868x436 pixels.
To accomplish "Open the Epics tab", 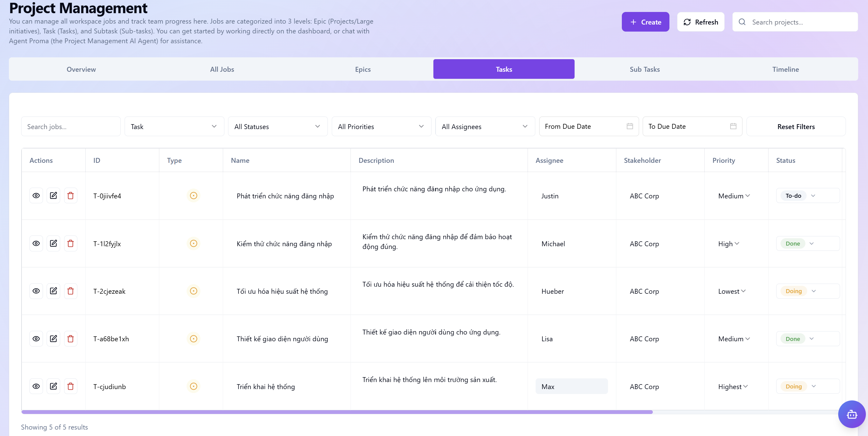I will [363, 69].
